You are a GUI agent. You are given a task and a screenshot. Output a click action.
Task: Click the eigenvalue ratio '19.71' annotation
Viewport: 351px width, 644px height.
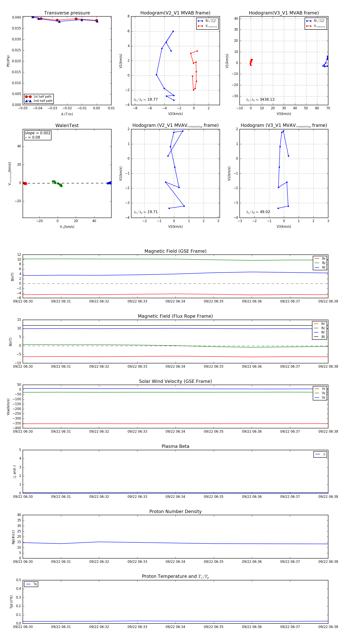coord(146,212)
